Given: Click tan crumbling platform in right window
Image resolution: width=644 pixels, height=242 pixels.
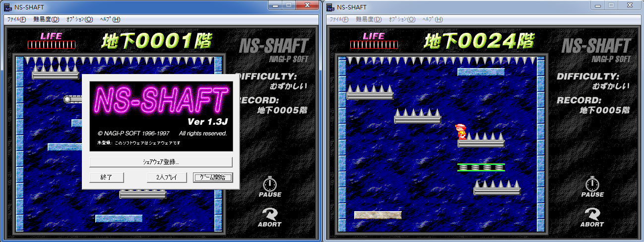Looking at the screenshot, I should click(378, 215).
